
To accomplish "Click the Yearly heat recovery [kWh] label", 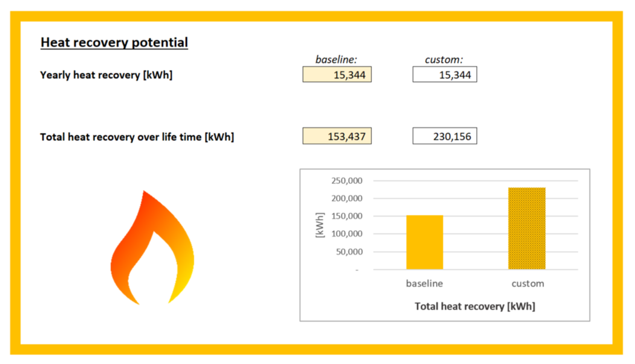I will coord(106,75).
